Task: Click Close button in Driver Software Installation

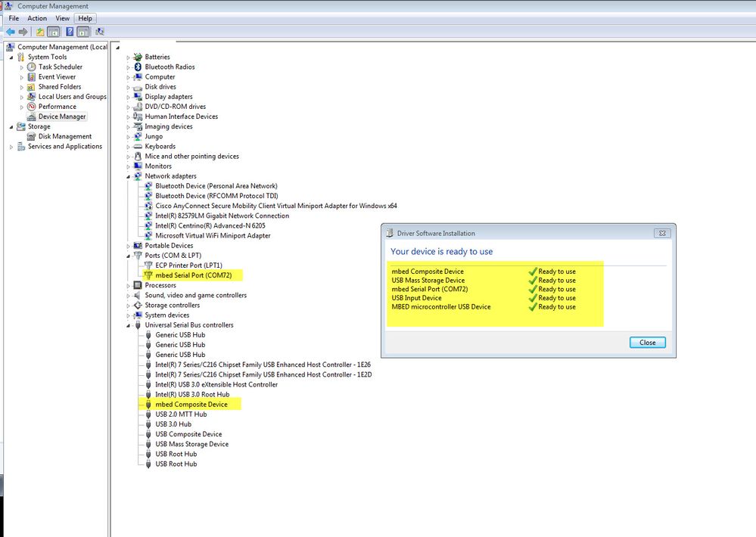Action: point(648,343)
